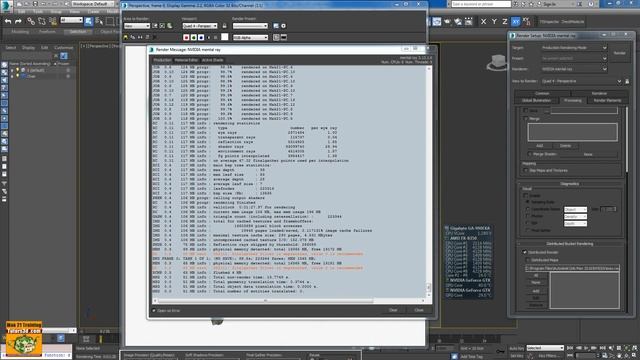
Task: Restrict transform to Z axis
Action: pos(504,22)
